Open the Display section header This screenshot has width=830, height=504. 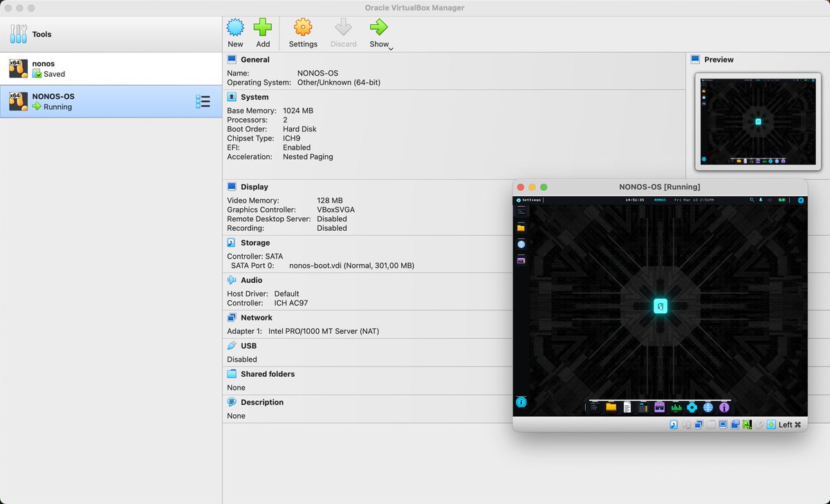coord(254,187)
